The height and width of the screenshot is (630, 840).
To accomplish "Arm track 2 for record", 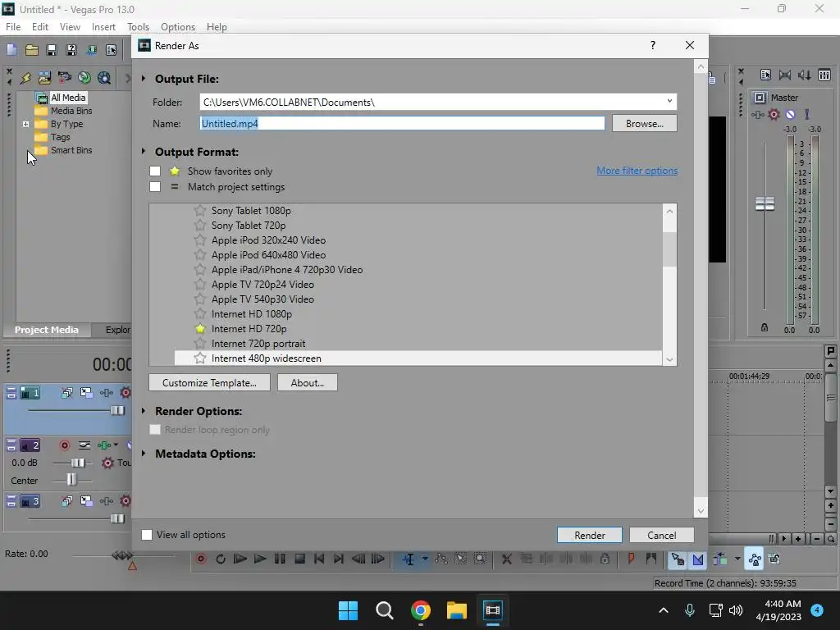I will click(64, 445).
